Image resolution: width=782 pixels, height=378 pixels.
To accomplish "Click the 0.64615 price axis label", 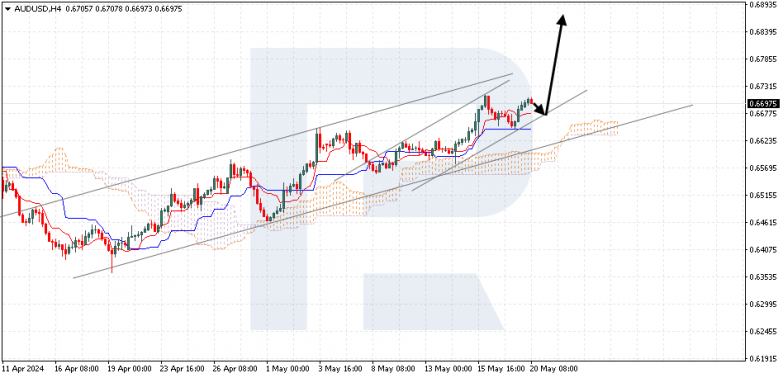I will [x=764, y=222].
